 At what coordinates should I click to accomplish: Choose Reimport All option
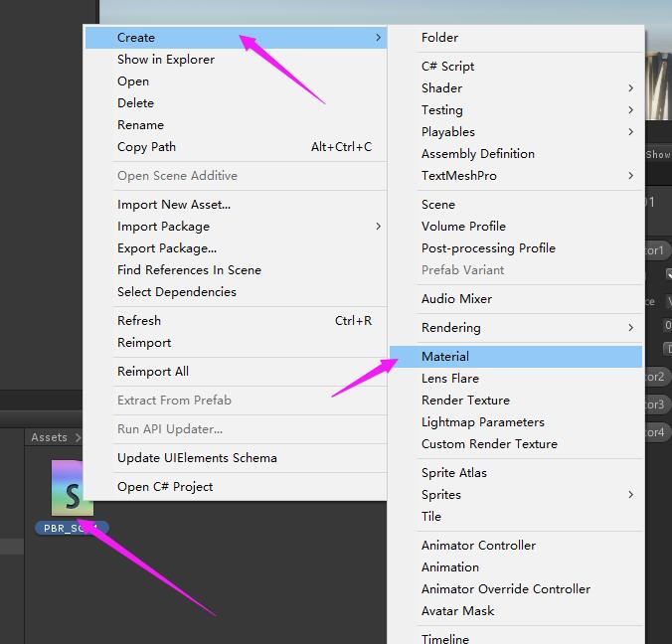coord(153,372)
